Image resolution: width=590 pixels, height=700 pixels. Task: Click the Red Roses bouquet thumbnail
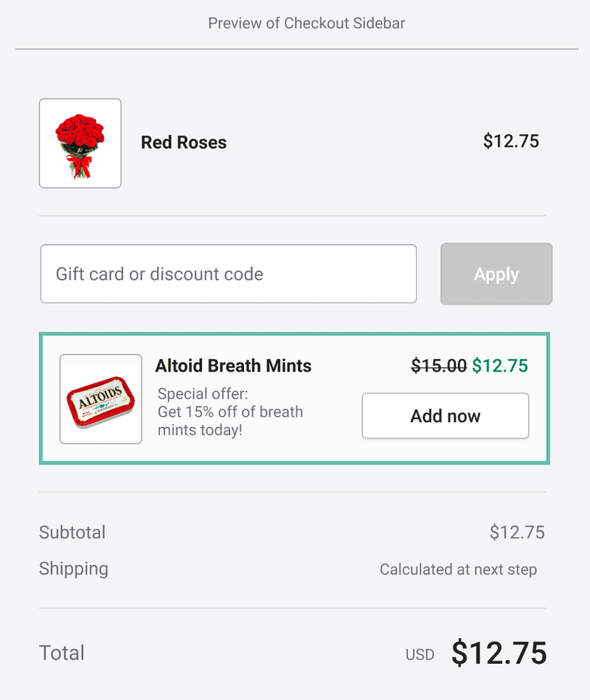click(80, 143)
